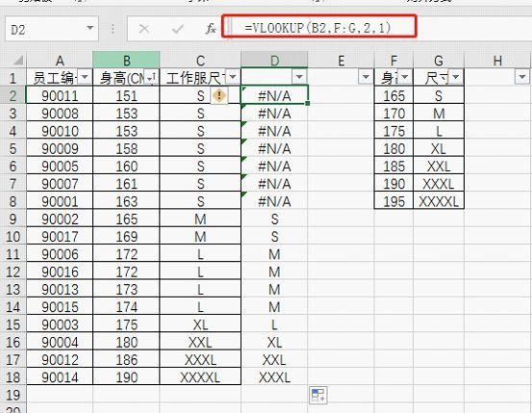Click lookup table cell M in column G

[x=439, y=113]
